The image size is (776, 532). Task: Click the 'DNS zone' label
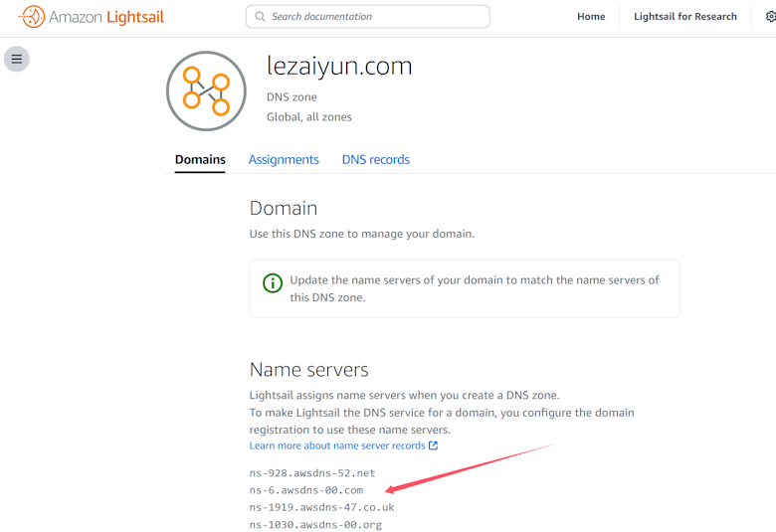coord(291,97)
